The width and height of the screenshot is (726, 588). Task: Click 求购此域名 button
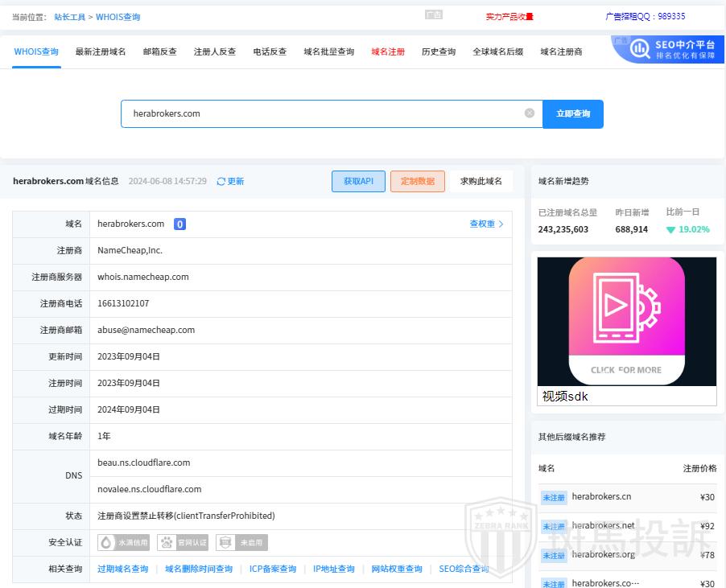pyautogui.click(x=481, y=182)
